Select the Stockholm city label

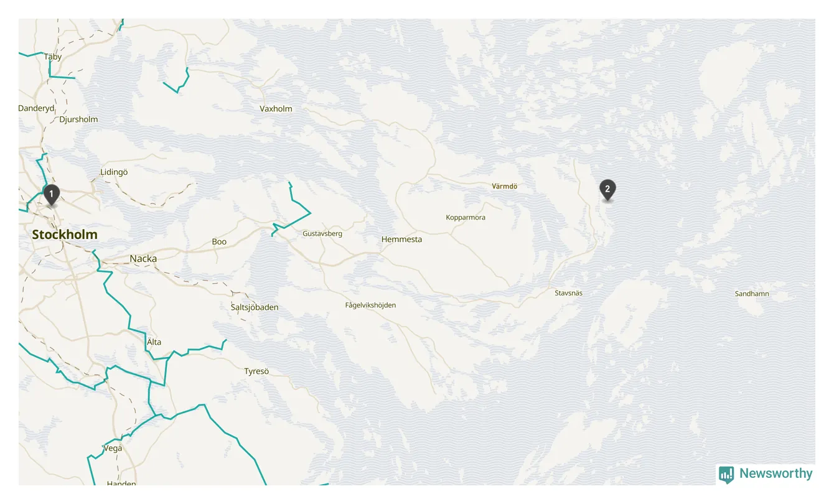(65, 235)
